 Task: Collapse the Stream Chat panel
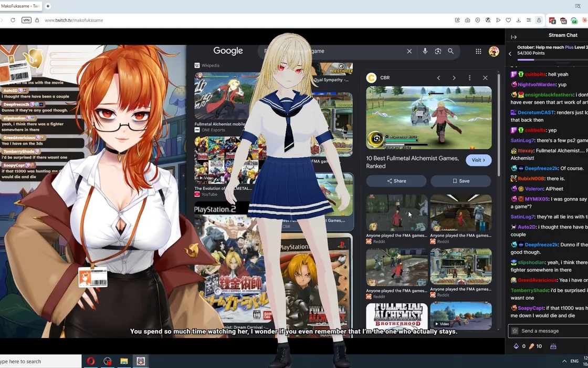514,37
